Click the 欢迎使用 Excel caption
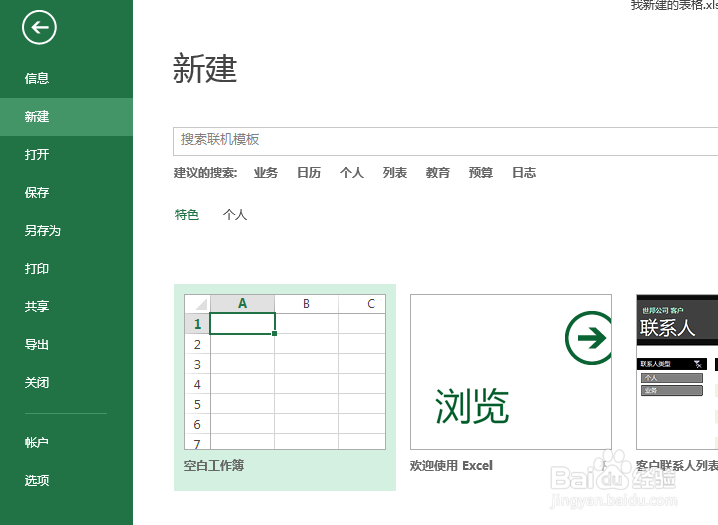 tap(451, 466)
